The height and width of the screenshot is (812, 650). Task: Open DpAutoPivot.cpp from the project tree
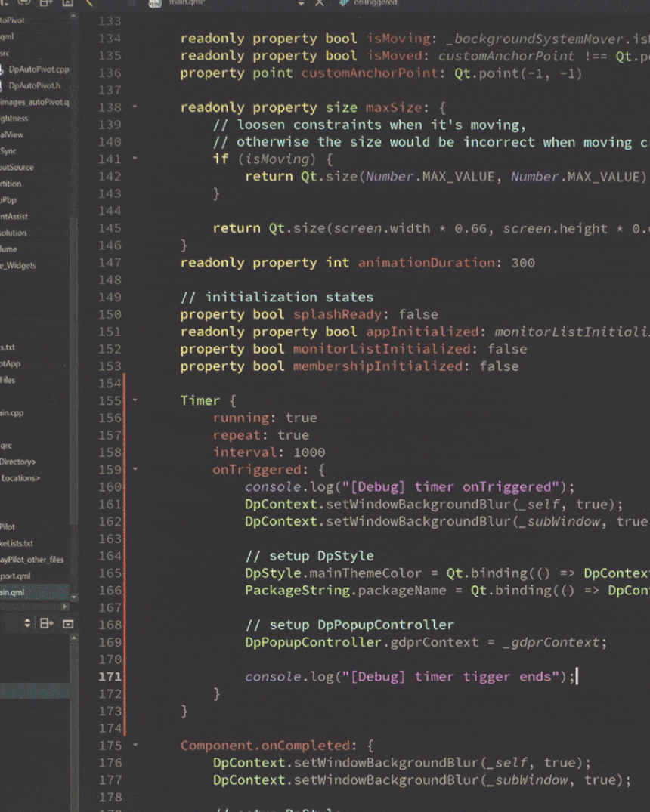click(39, 69)
